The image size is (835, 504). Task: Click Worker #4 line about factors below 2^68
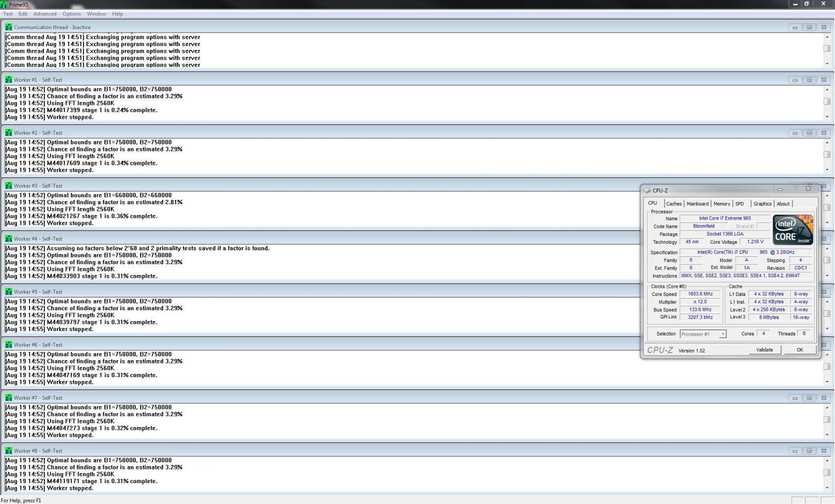[137, 248]
